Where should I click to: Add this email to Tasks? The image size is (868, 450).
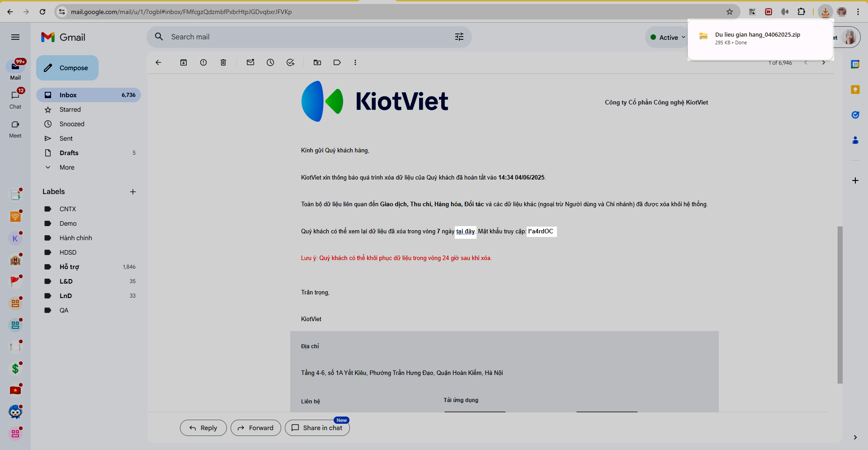pyautogui.click(x=290, y=62)
